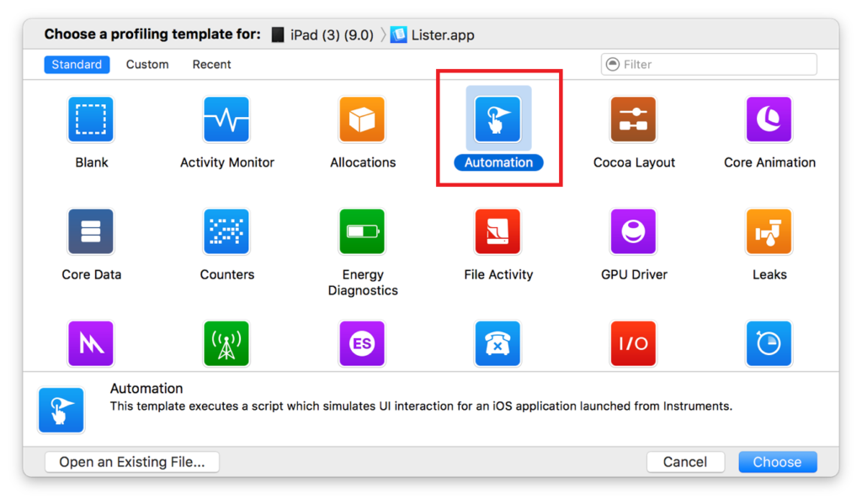Pick the Energy Diagnostics battery icon
Viewport: 862px width, 504px height.
362,231
